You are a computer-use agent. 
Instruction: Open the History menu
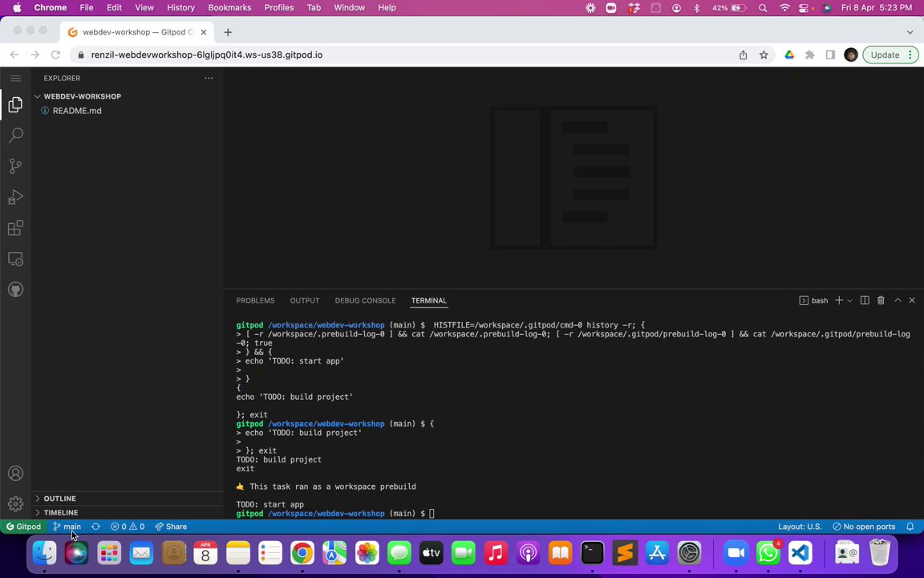point(181,8)
